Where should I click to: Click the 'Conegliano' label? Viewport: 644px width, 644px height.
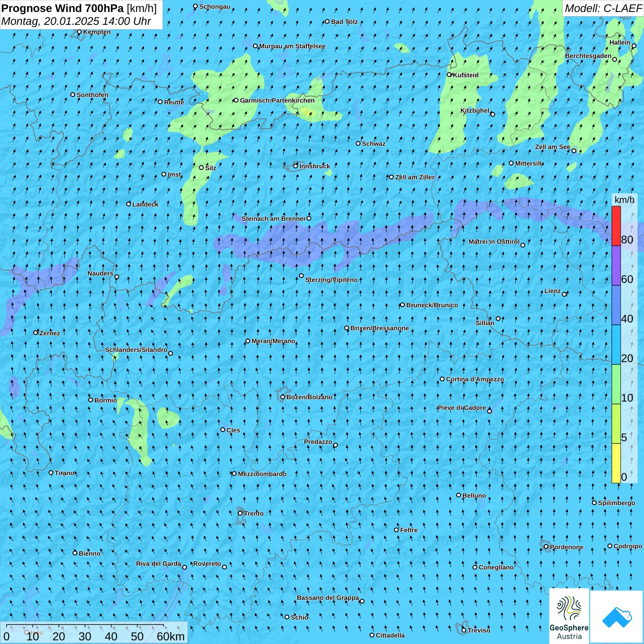(496, 567)
